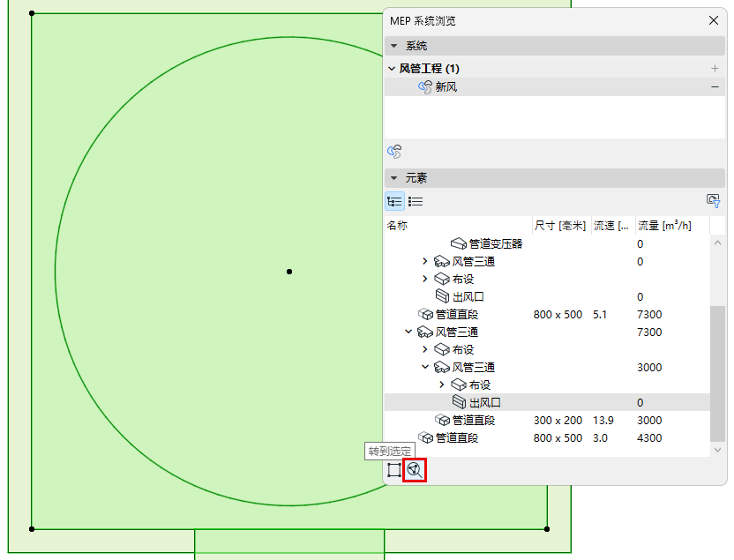
Task: Expand the 风管三通 row with flow 0
Action: coord(424,261)
